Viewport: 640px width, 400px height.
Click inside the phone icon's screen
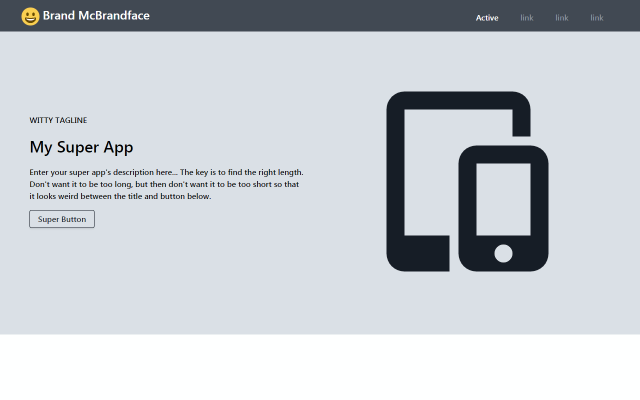503,199
